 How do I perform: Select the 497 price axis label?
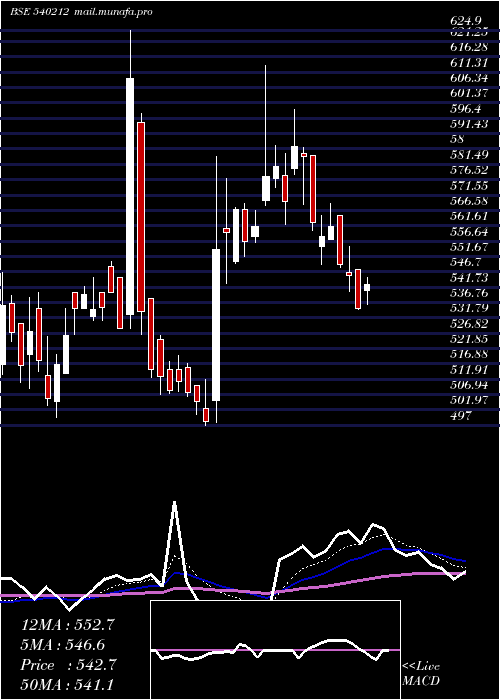[461, 415]
